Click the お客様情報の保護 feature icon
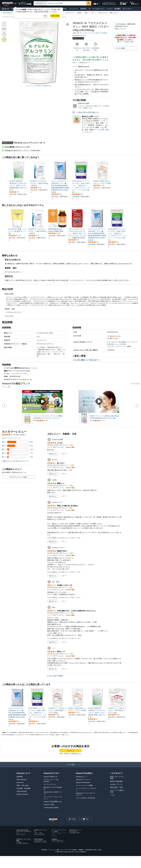This screenshot has width=141, height=868. [95, 44]
